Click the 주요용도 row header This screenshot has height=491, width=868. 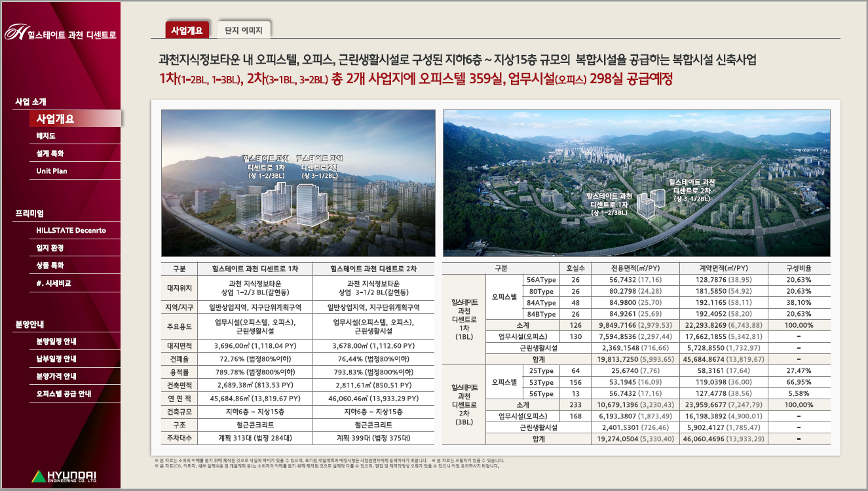click(179, 326)
